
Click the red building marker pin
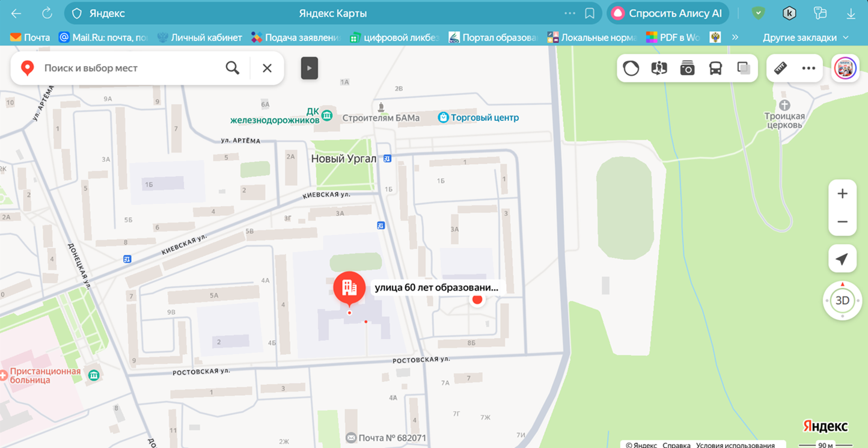349,289
